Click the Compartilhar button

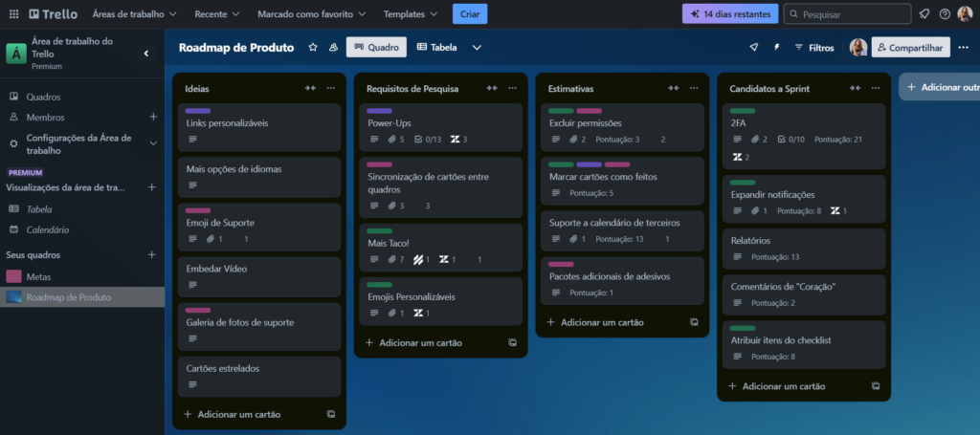911,47
